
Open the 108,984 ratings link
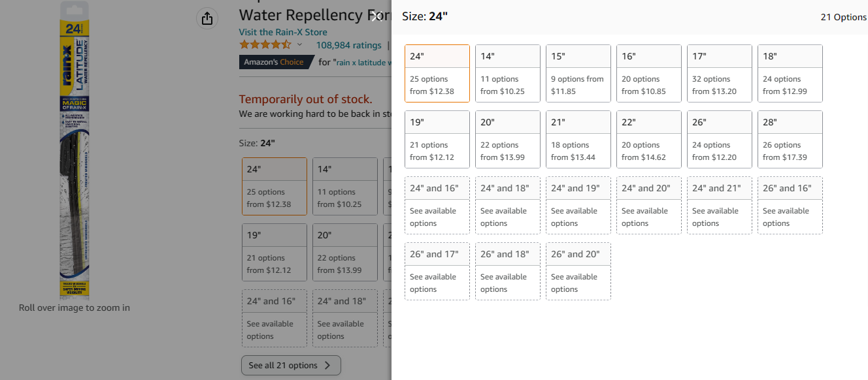[348, 45]
